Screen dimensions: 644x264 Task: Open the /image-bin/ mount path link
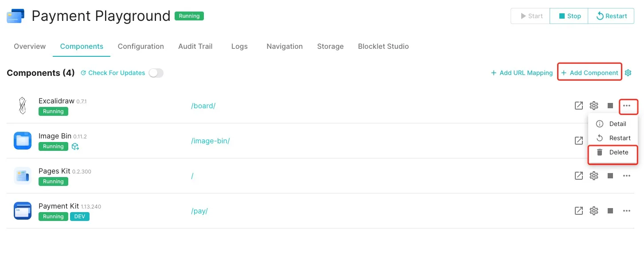211,141
